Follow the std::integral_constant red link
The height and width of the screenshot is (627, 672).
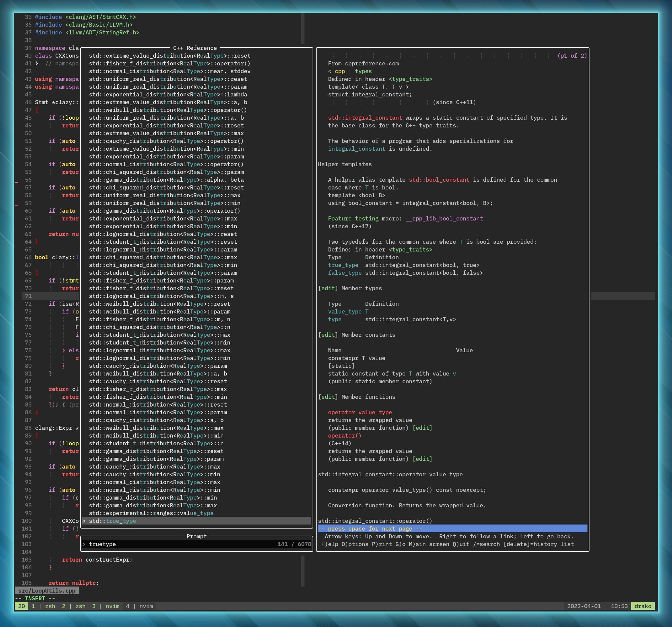pyautogui.click(x=365, y=118)
